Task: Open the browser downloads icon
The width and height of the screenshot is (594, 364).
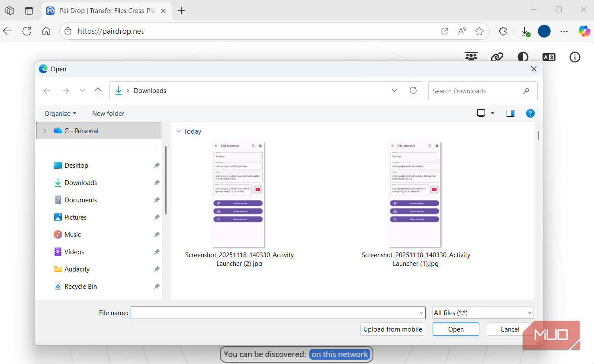Action: [525, 31]
